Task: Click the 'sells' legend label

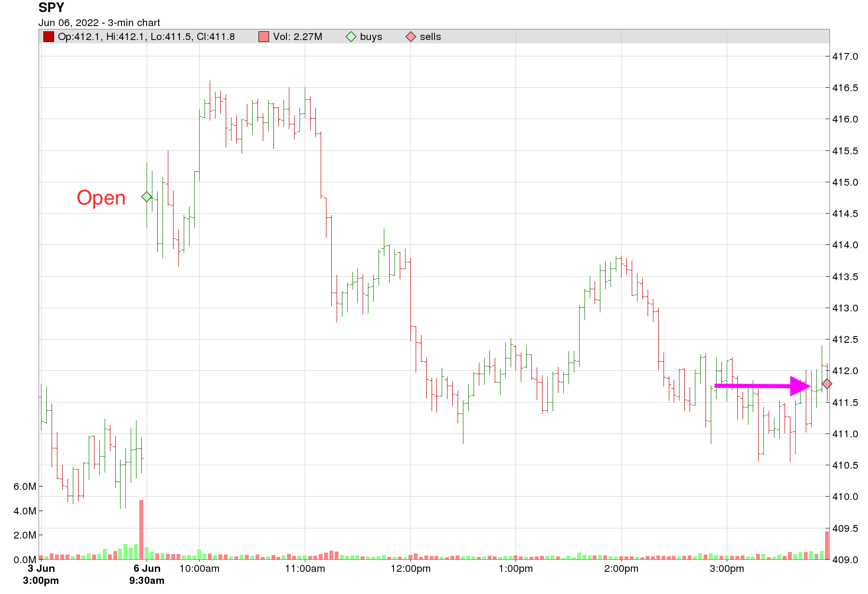Action: [431, 37]
